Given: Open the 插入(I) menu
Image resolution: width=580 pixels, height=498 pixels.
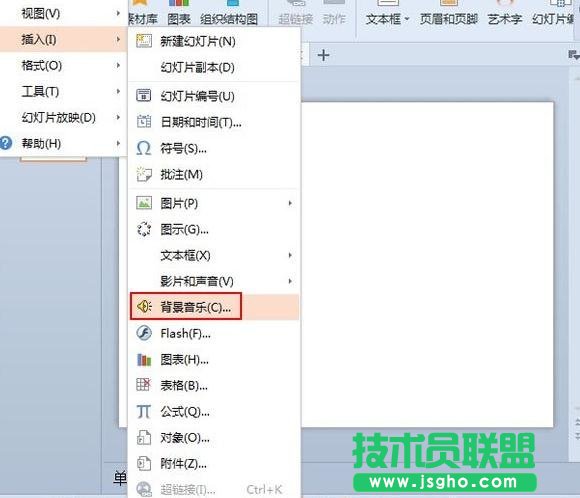Looking at the screenshot, I should (63, 39).
